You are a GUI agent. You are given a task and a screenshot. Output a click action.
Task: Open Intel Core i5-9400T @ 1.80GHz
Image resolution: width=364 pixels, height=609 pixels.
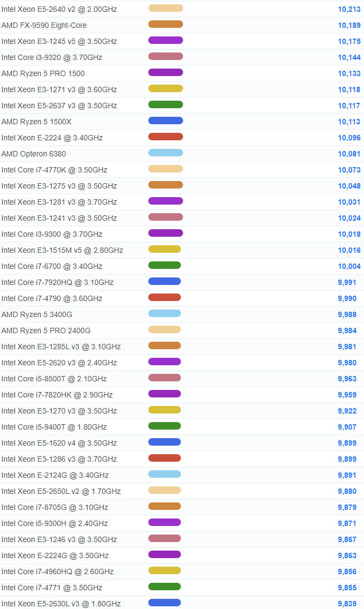coord(54,427)
